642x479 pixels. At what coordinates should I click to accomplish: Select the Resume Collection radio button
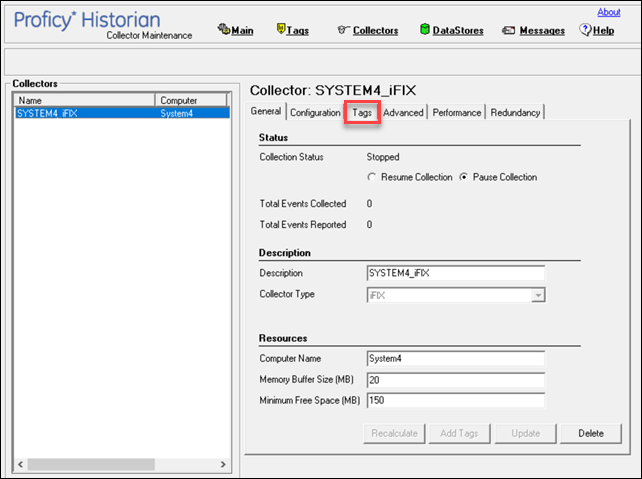(x=372, y=177)
